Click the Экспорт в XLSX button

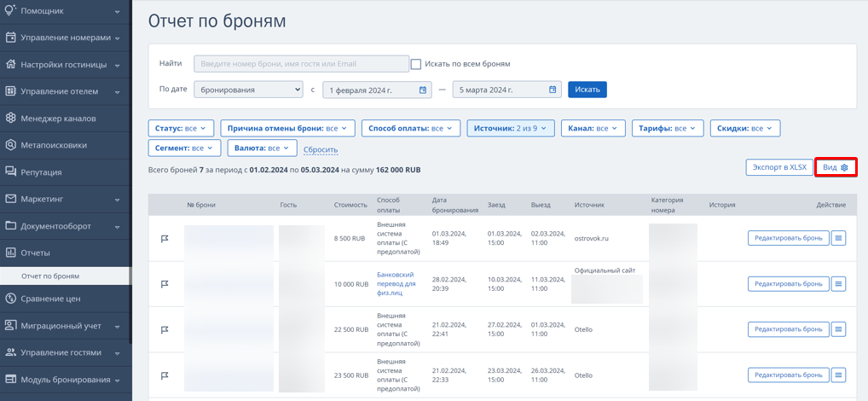point(779,167)
